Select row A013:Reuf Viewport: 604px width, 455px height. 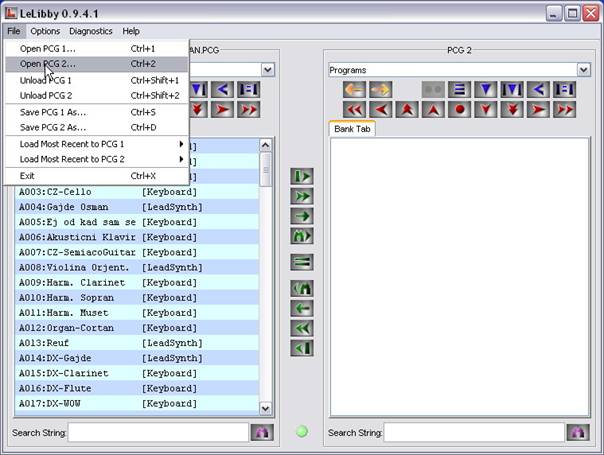click(137, 343)
